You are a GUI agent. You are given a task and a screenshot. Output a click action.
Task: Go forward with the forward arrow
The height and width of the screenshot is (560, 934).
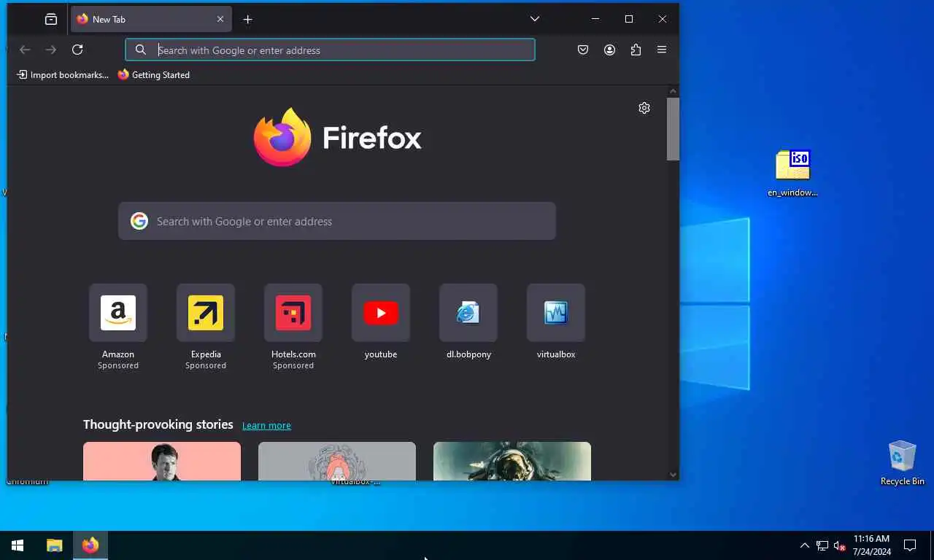51,50
